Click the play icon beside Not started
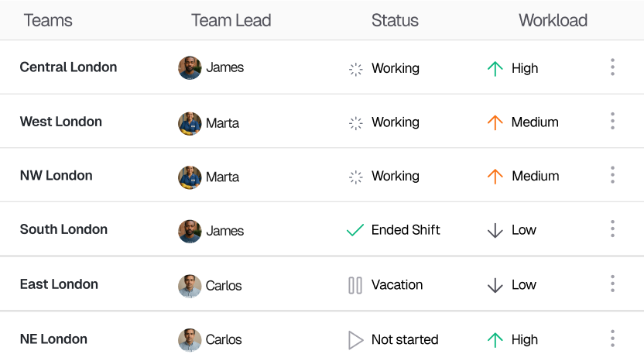This screenshot has height=361, width=644. click(x=356, y=340)
